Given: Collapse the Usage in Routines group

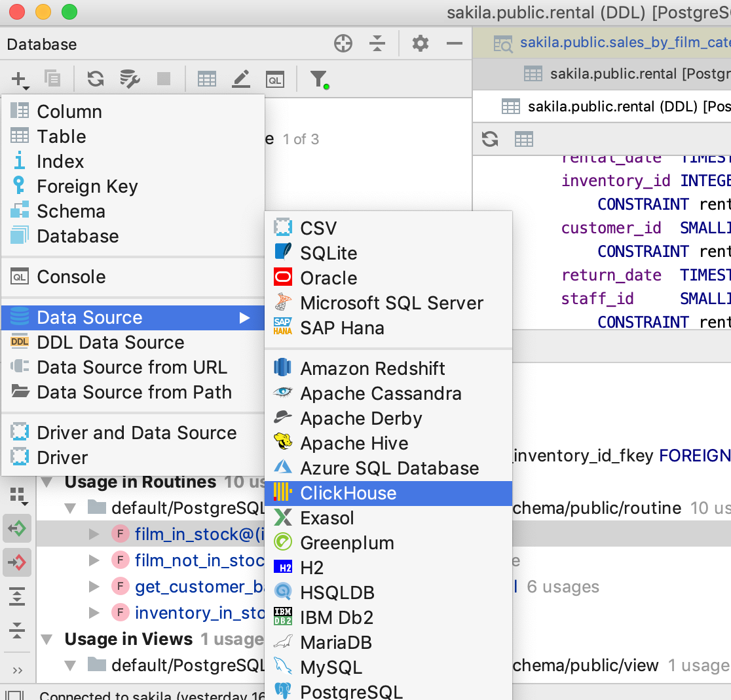Looking at the screenshot, I should coord(47,482).
